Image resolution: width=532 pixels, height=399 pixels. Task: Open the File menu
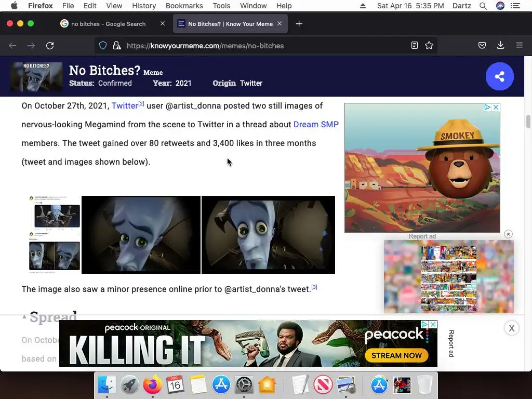pyautogui.click(x=68, y=6)
